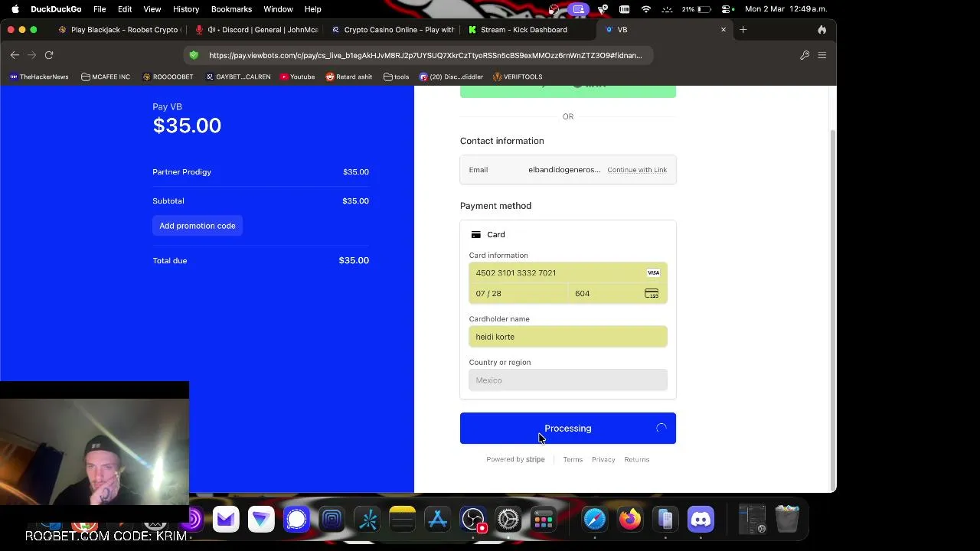Switch to Stream Kick Dashboard tab
The image size is (980, 551).
coord(527,30)
